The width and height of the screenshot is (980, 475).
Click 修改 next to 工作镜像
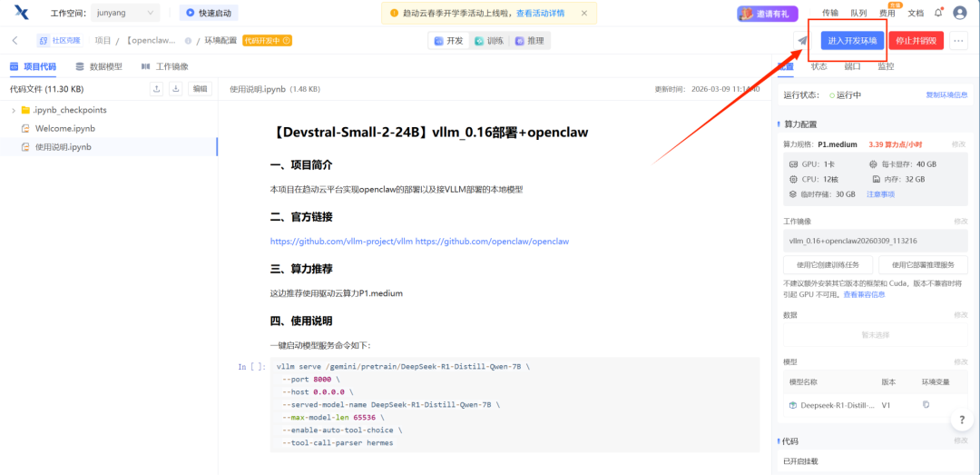point(960,222)
